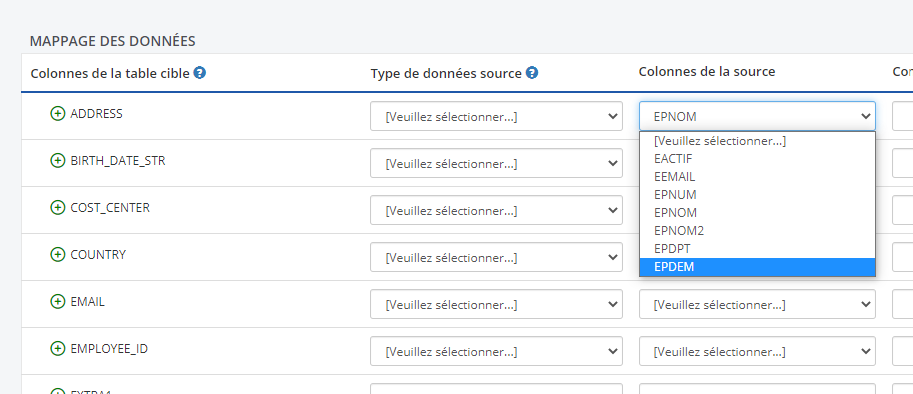Choose EPDPT from the open list
Viewport: 913px width, 394px height.
(x=757, y=249)
